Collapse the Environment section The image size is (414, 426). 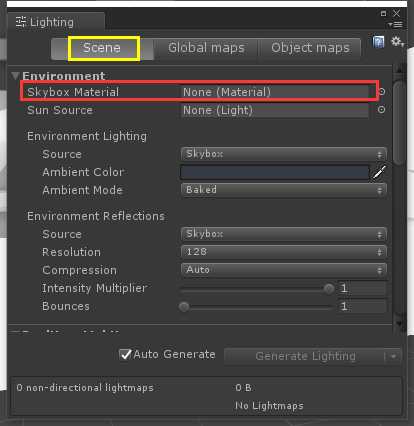pyautogui.click(x=15, y=76)
